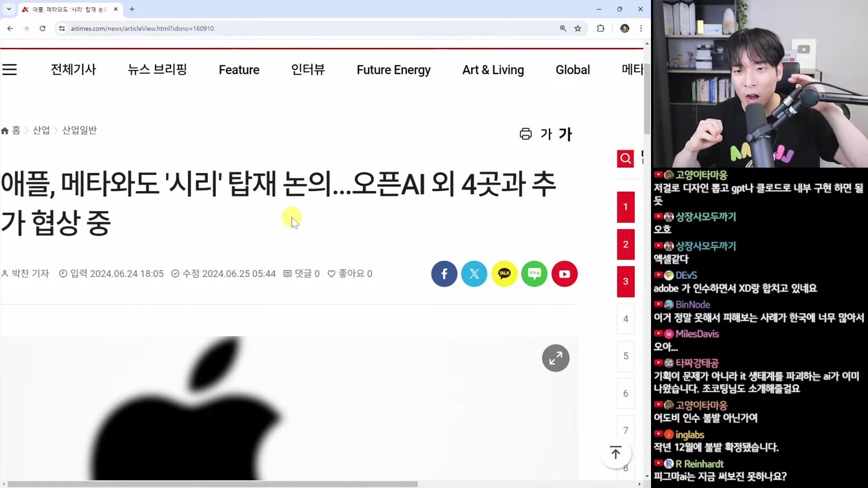The width and height of the screenshot is (868, 488).
Task: Click the red search icon
Action: pyautogui.click(x=625, y=158)
